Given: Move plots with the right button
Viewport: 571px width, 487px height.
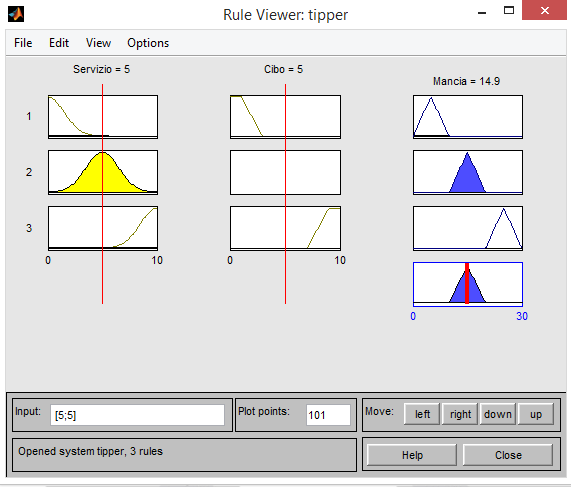Looking at the screenshot, I should click(x=460, y=414).
